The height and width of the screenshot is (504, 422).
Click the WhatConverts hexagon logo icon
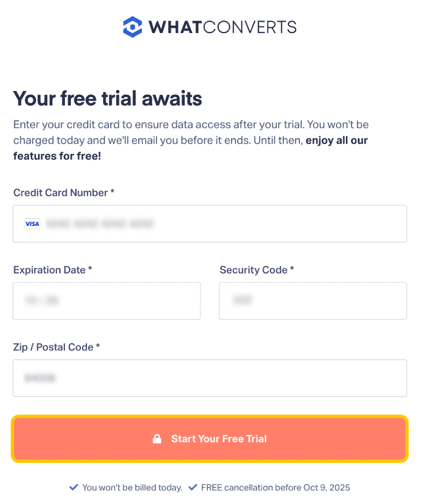pos(132,27)
